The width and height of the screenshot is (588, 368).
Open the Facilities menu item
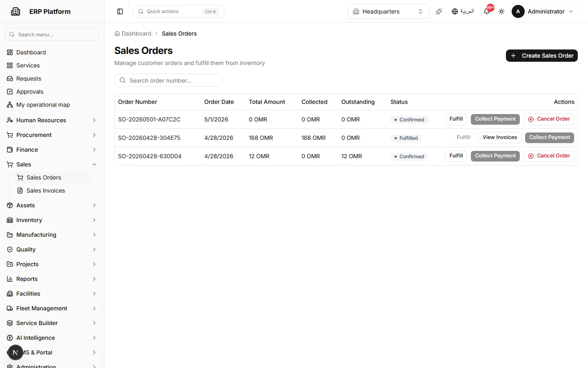pos(52,294)
